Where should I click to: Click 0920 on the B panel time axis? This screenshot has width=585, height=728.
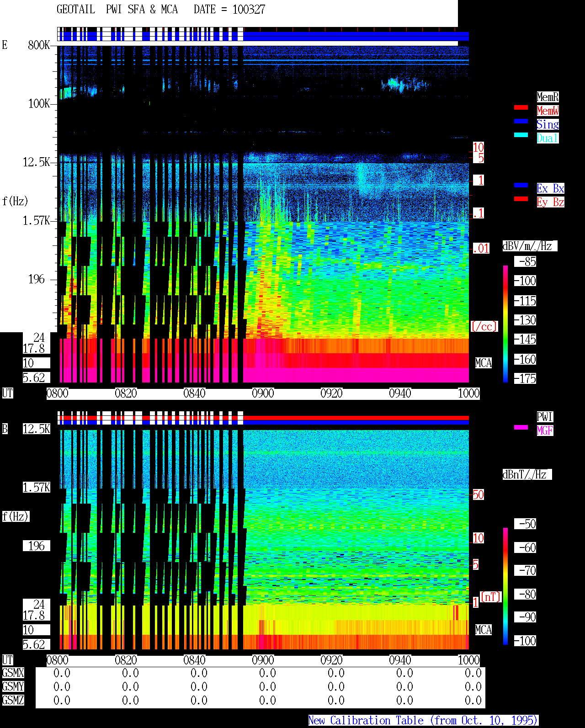(x=332, y=660)
